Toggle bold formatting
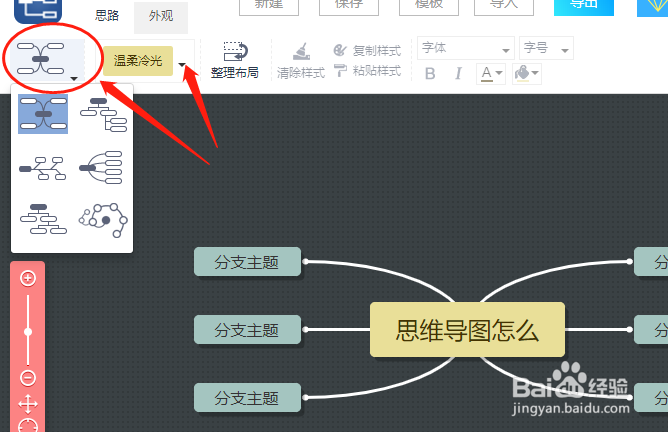668x432 pixels. (430, 74)
